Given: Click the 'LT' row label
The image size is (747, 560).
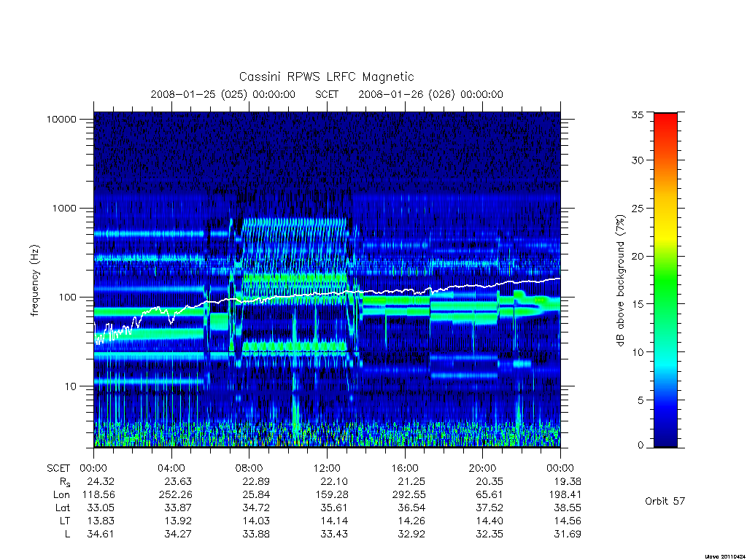Looking at the screenshot, I should pyautogui.click(x=65, y=521).
